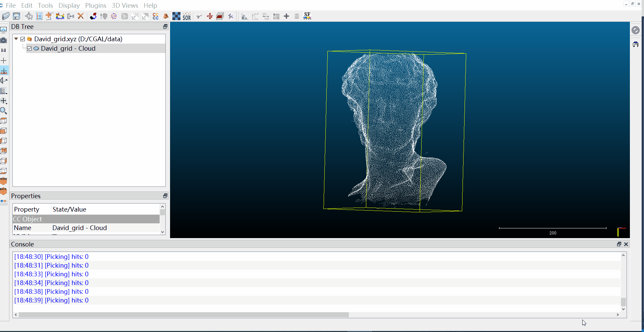Toggle David_grid.xyz file checkbox
The width and height of the screenshot is (644, 332).
click(23, 39)
